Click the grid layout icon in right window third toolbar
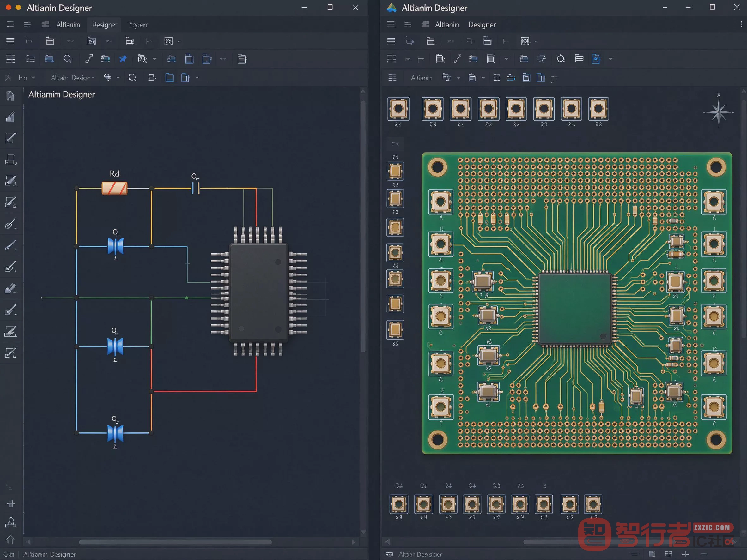The image size is (747, 560). tap(496, 78)
